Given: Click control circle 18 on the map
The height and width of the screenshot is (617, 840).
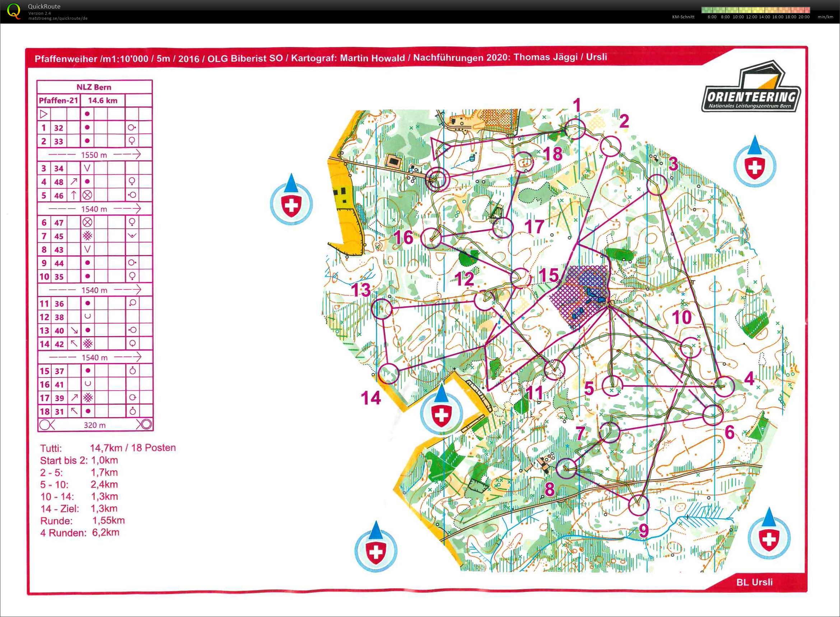Looking at the screenshot, I should point(523,162).
